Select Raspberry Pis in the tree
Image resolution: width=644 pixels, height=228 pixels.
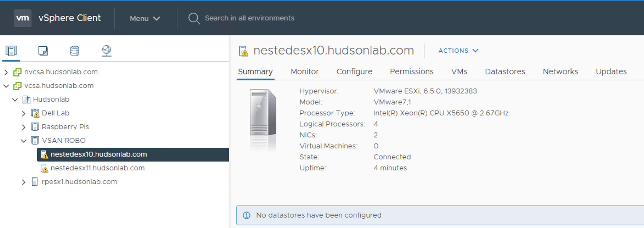[x=65, y=127]
